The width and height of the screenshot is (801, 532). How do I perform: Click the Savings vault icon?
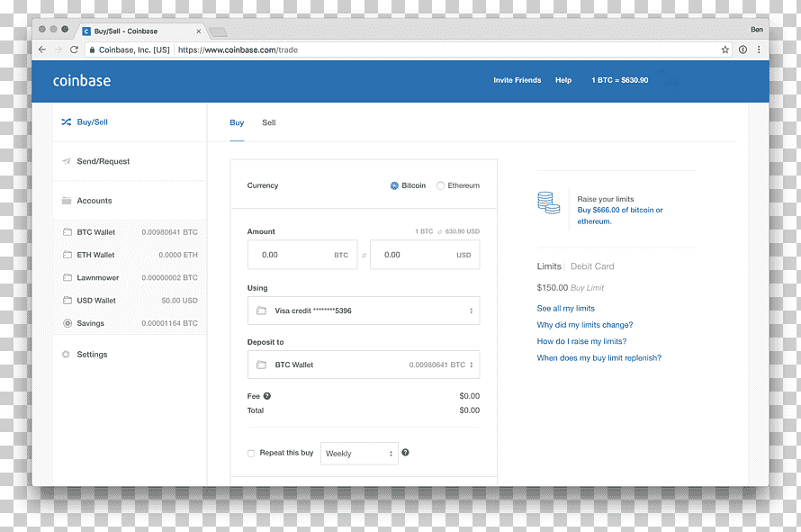coord(67,323)
